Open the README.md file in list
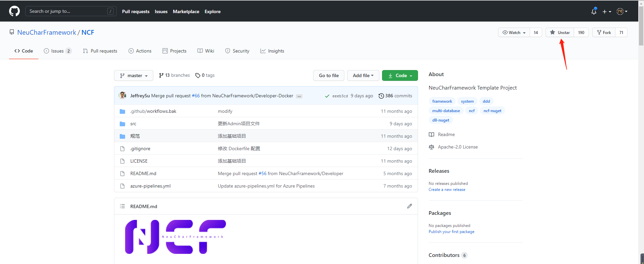644x264 pixels. (143, 173)
